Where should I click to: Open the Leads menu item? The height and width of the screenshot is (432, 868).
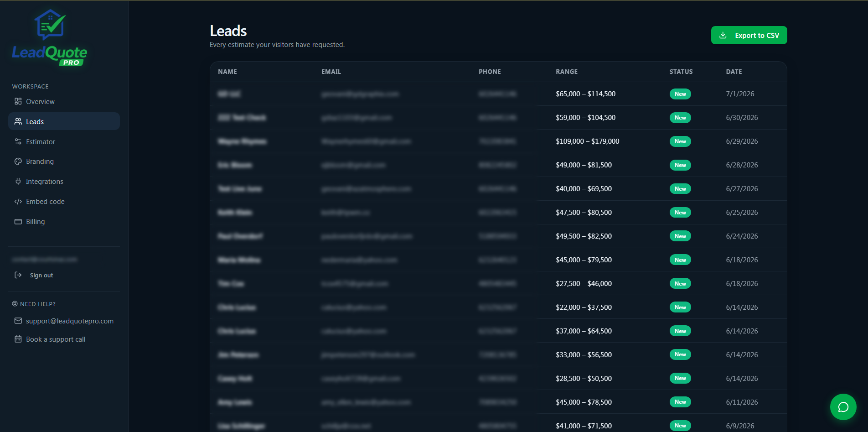64,121
